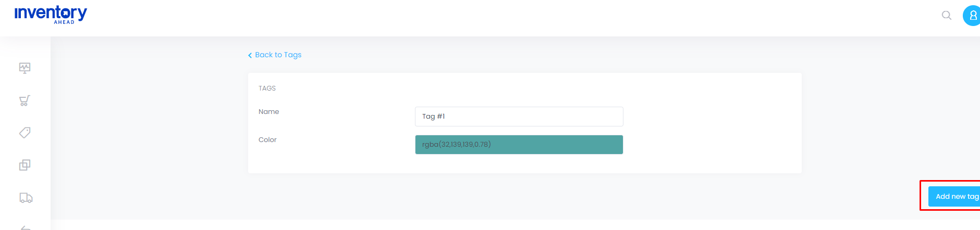Click the rgba(32,139,139,0.78) value text
Viewport: 980px width, 230px height.
point(457,145)
